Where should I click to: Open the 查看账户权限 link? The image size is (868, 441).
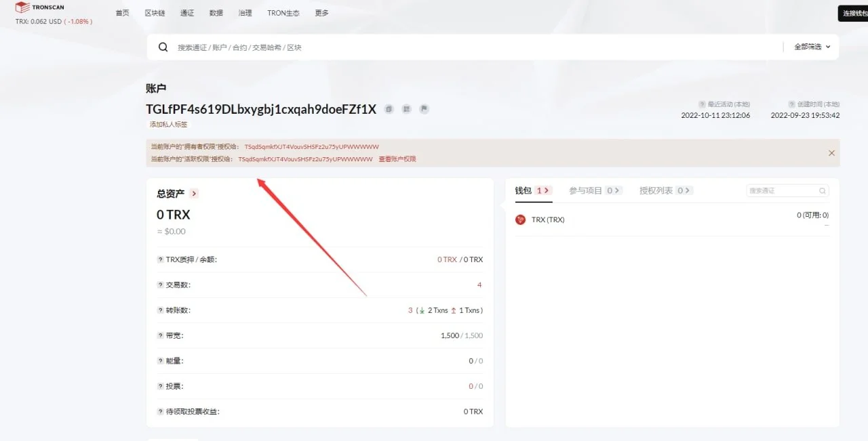397,159
